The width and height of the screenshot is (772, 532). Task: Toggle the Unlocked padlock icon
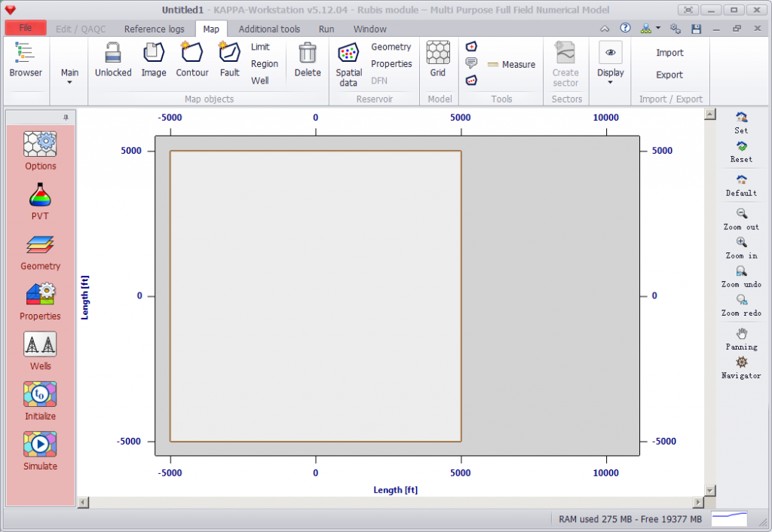tap(113, 53)
